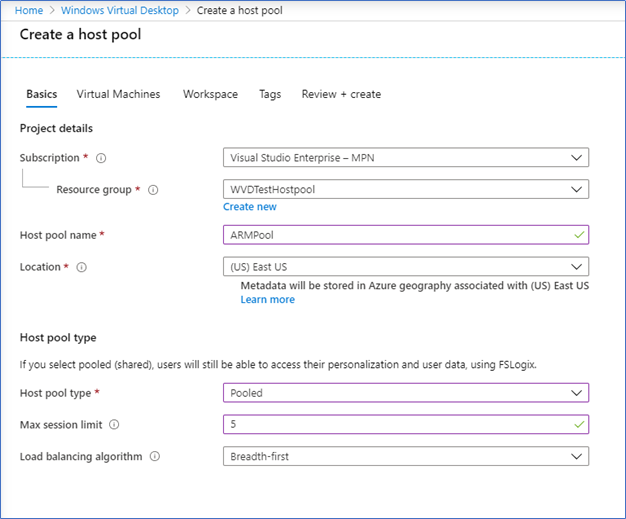
Task: Click the Host pool name label
Action: coord(58,235)
